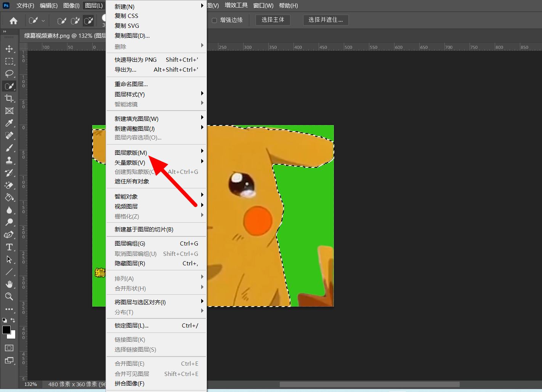Change the screen mode
The height and width of the screenshot is (392, 542).
point(9,360)
